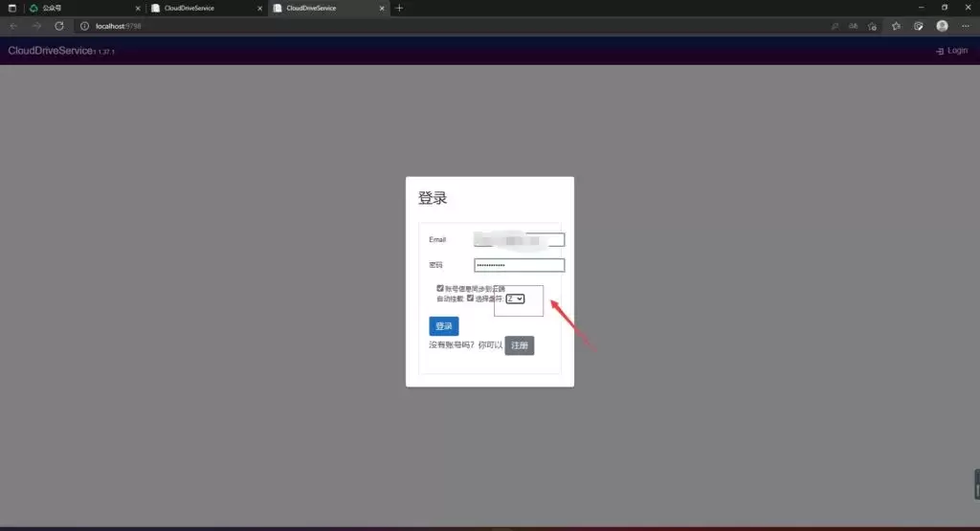Open the browser collections icon

coord(918,26)
